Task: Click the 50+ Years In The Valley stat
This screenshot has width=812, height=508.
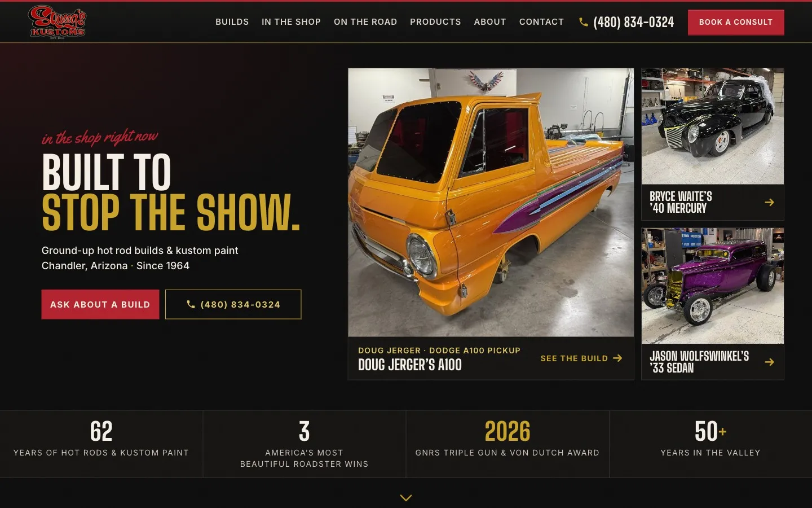Action: click(710, 444)
